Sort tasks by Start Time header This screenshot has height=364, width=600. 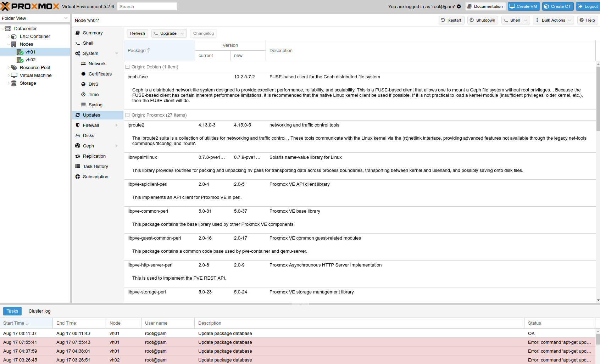[x=26, y=323]
